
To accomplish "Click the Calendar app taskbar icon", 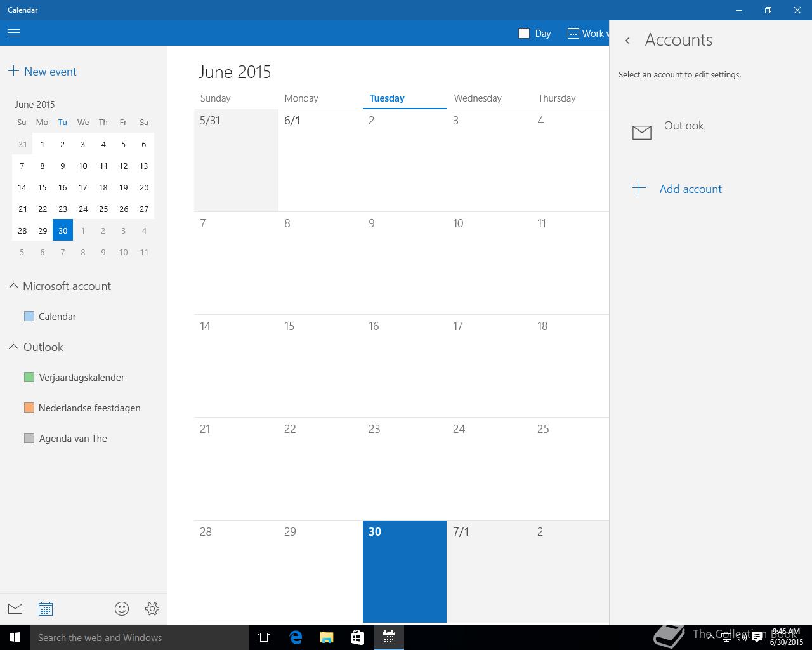I will pos(389,637).
